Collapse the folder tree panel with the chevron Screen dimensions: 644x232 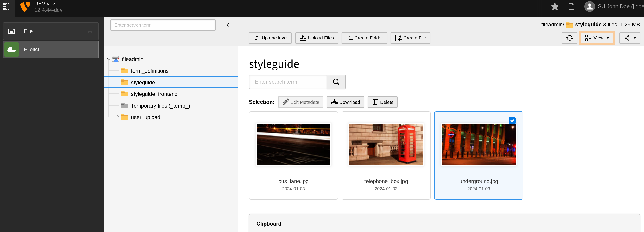pyautogui.click(x=228, y=25)
